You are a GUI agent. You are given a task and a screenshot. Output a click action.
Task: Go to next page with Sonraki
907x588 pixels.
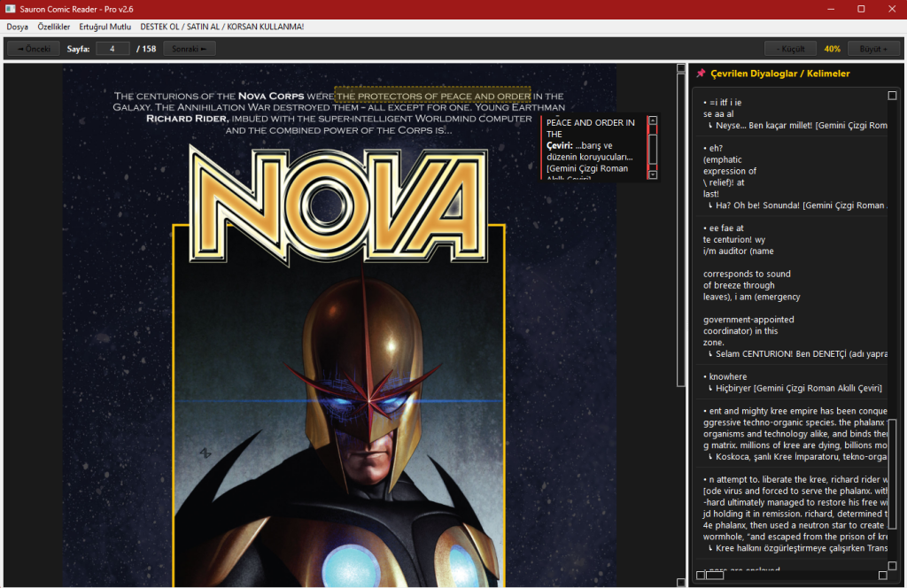(190, 49)
